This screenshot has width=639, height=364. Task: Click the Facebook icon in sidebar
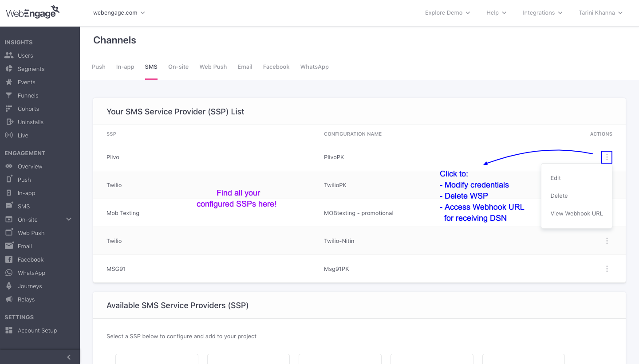[x=9, y=259]
